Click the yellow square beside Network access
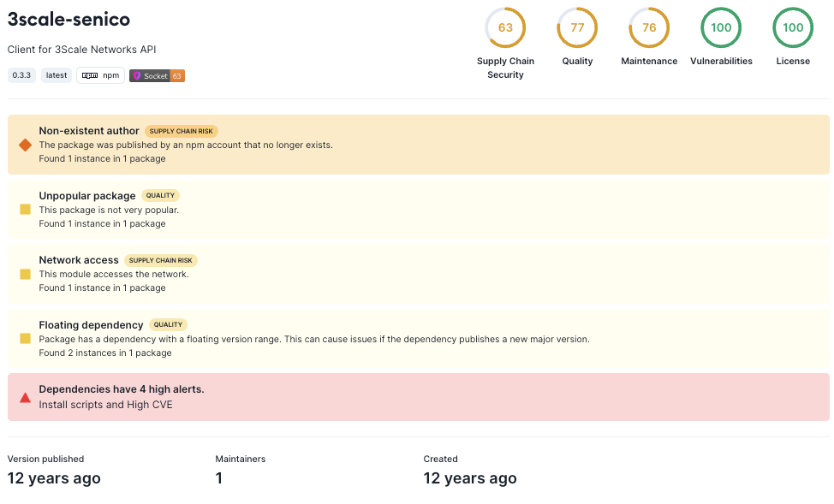This screenshot has height=504, width=834. [x=25, y=274]
